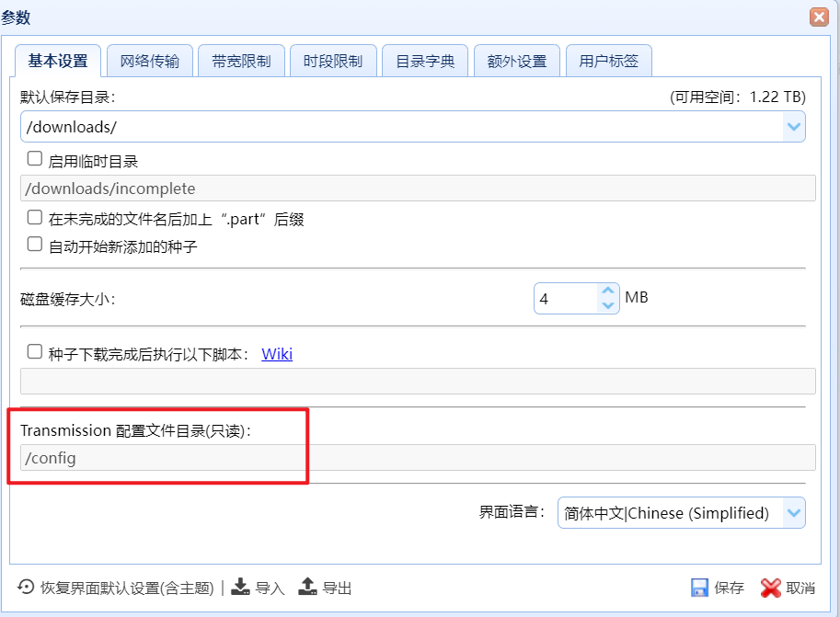Viewport: 840px width, 617px height.
Task: Click the 导出 (export) upload icon
Action: click(307, 587)
